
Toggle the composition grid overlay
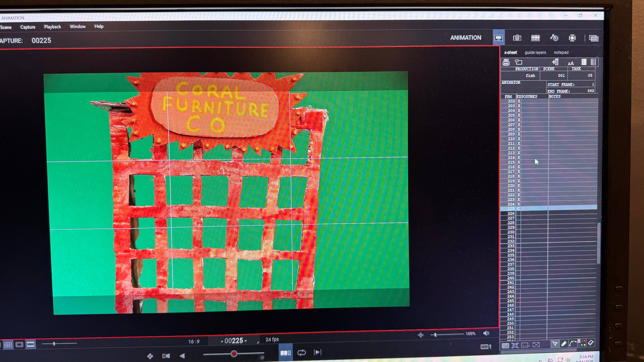[x=8, y=345]
